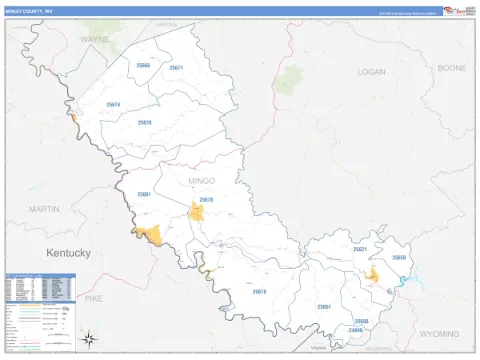Click the publisher logo in title bar
The width and height of the screenshot is (480, 360).
[459, 11]
